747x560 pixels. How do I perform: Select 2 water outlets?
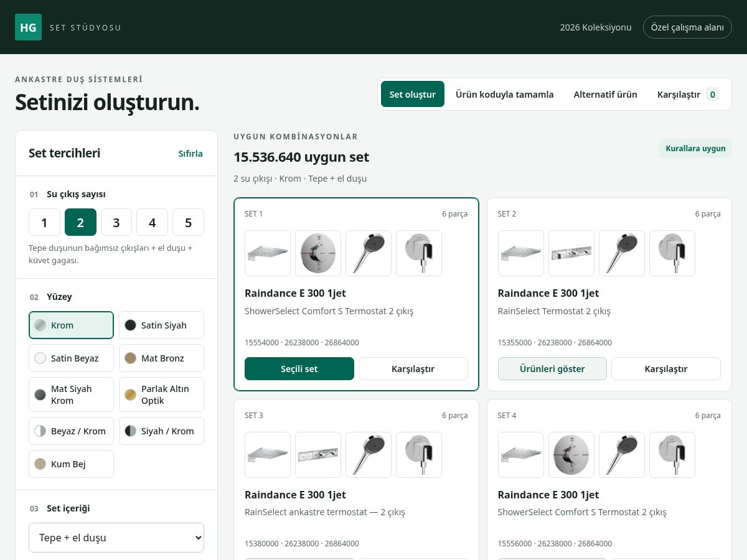(80, 222)
